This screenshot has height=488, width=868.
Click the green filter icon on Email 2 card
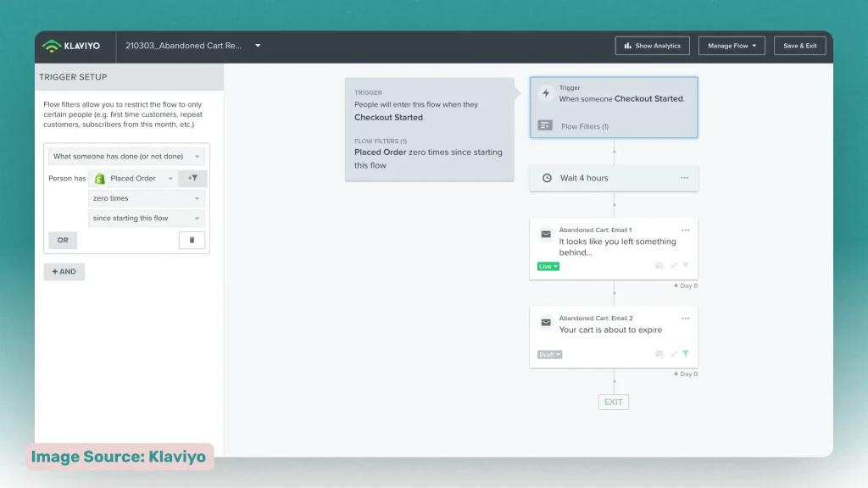[x=686, y=354]
